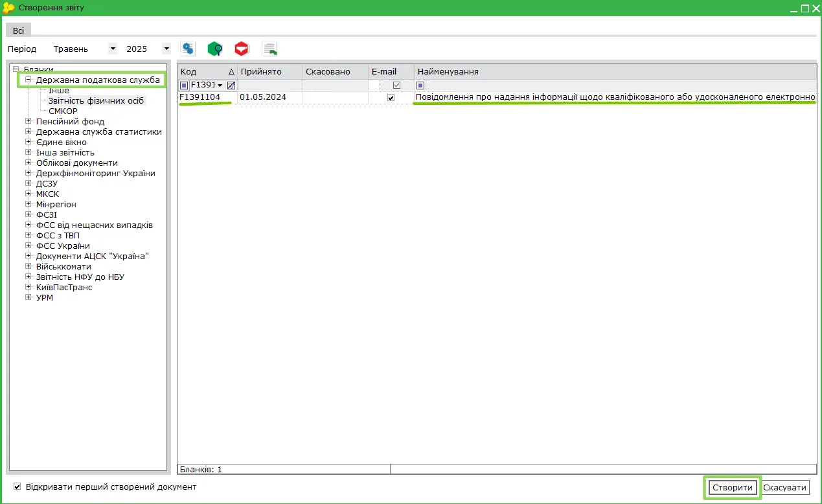Select Звітність фізичних осіб tree item
This screenshot has width=822, height=504.
(96, 101)
